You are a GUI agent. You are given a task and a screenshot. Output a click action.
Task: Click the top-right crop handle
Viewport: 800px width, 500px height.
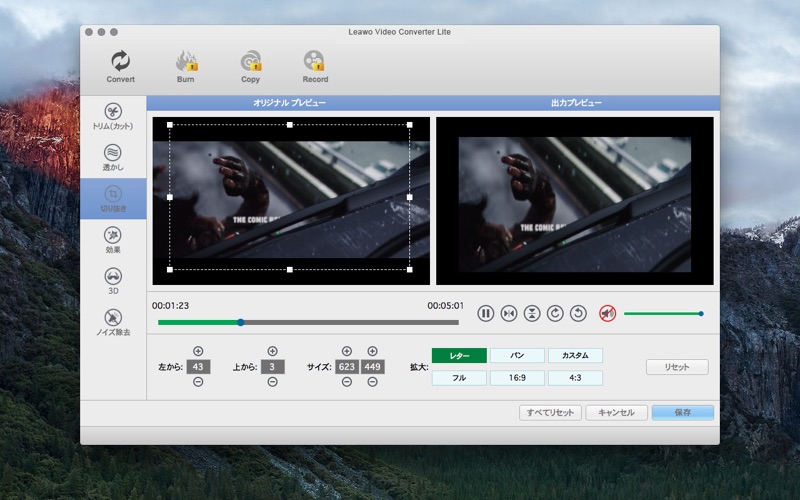[410, 124]
